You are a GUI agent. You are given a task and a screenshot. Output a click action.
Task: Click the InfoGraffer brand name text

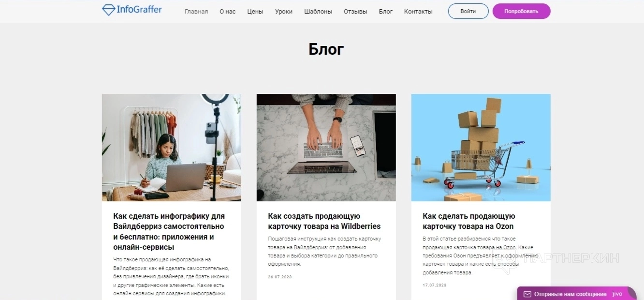point(139,10)
